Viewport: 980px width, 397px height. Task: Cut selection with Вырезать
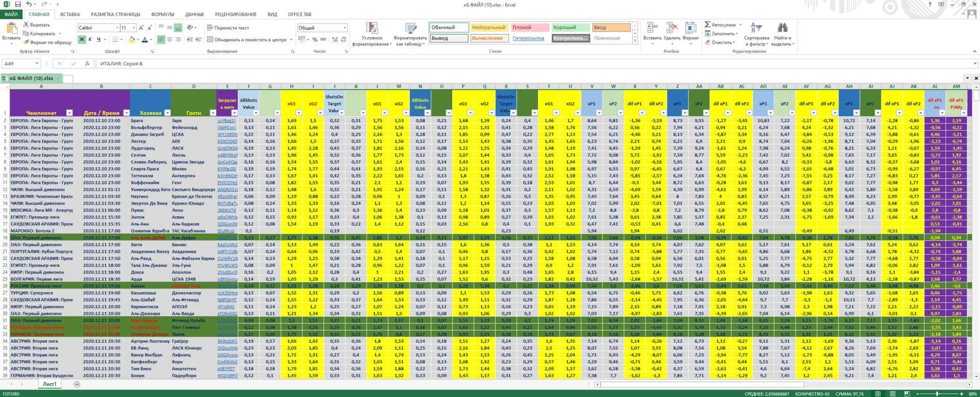[36, 24]
